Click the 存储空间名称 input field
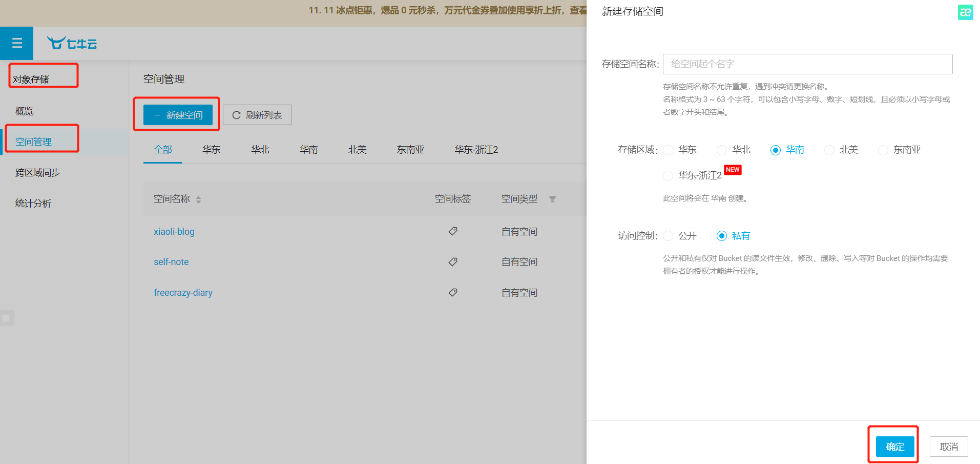Viewport: 980px width, 464px height. coord(807,64)
